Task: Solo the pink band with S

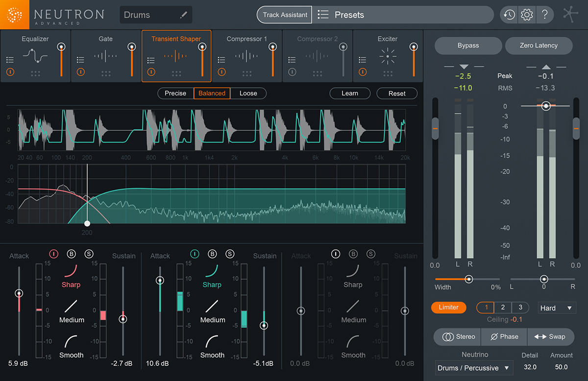Action: (89, 254)
